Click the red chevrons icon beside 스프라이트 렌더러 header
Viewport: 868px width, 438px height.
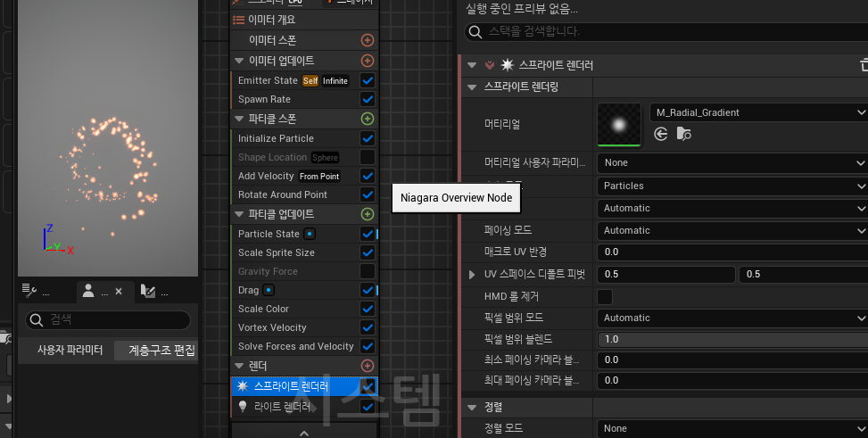[x=490, y=65]
